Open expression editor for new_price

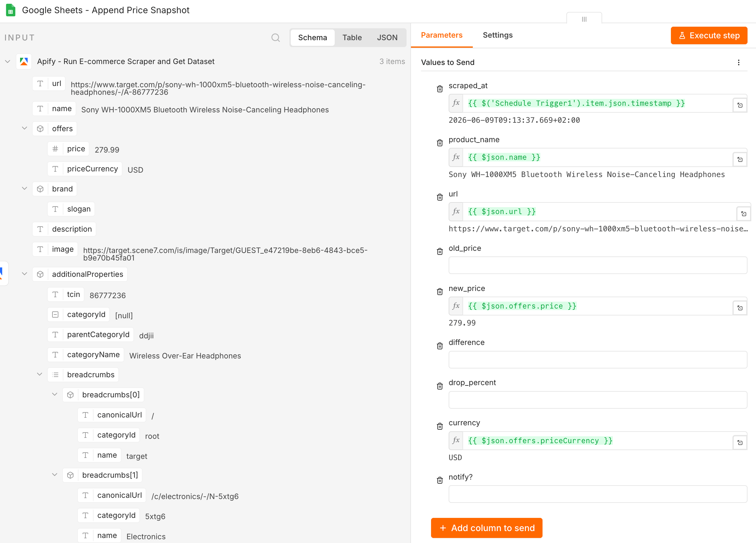click(x=740, y=308)
